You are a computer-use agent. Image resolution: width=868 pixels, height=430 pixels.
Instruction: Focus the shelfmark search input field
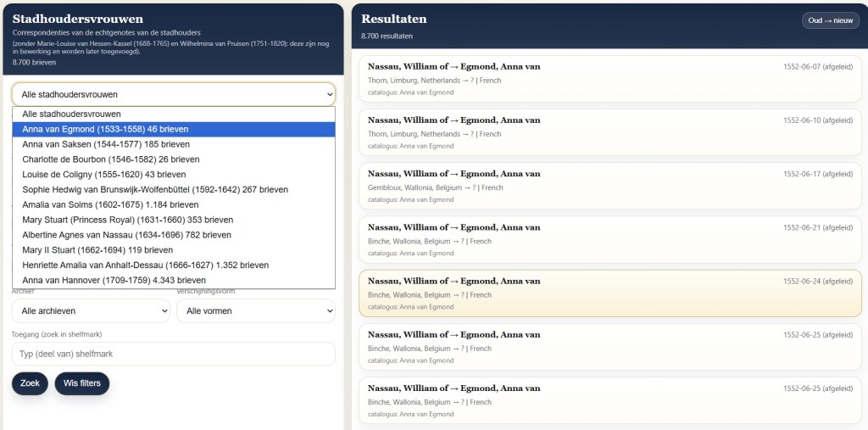173,354
